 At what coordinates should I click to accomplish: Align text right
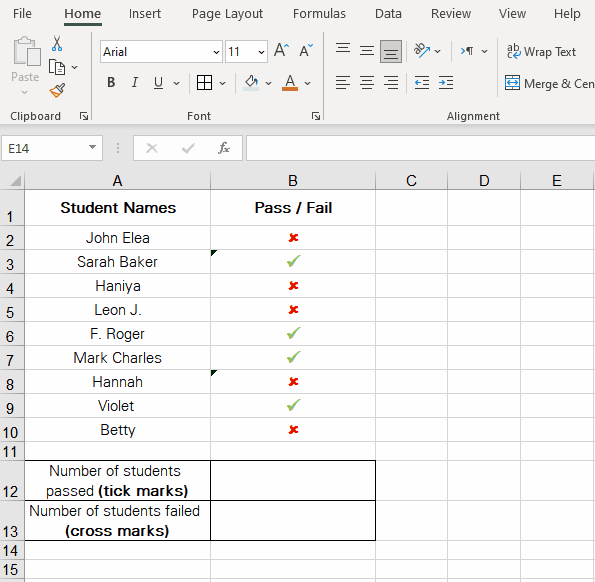[x=391, y=82]
